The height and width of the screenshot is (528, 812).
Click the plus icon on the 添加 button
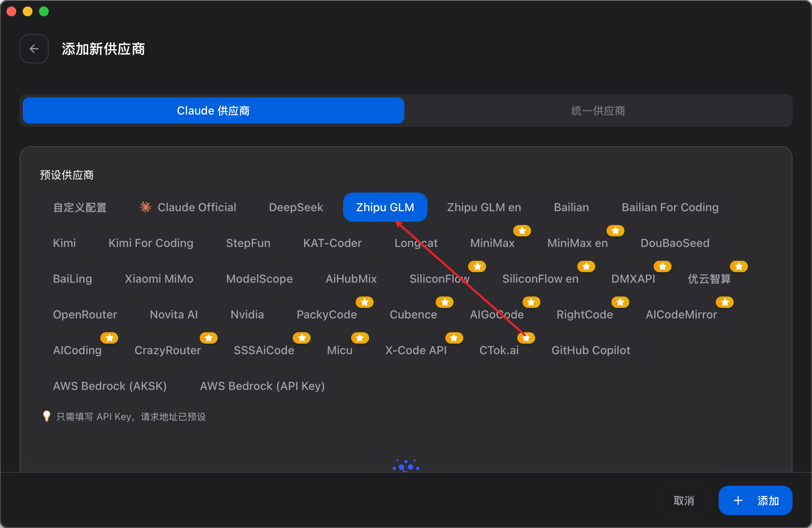point(738,500)
